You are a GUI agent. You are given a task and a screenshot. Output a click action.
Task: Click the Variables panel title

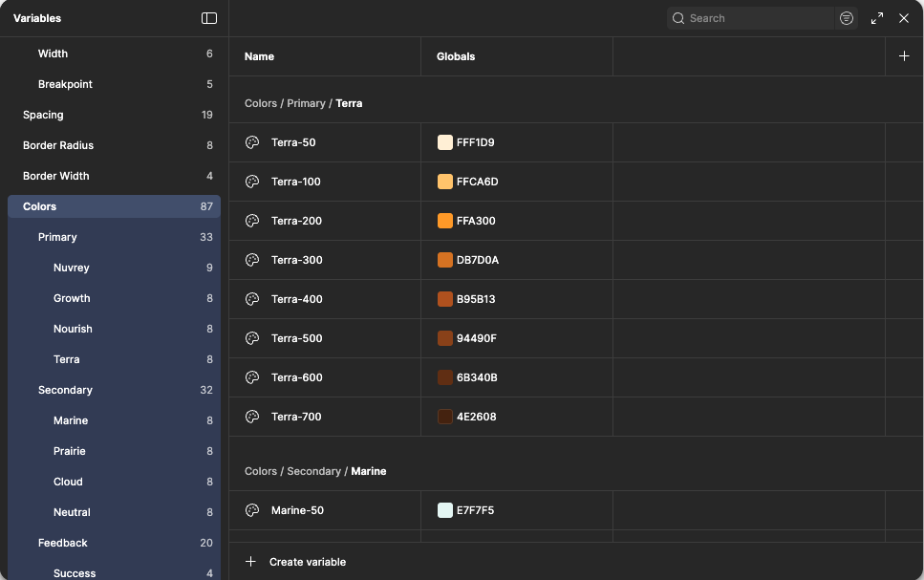click(x=37, y=18)
